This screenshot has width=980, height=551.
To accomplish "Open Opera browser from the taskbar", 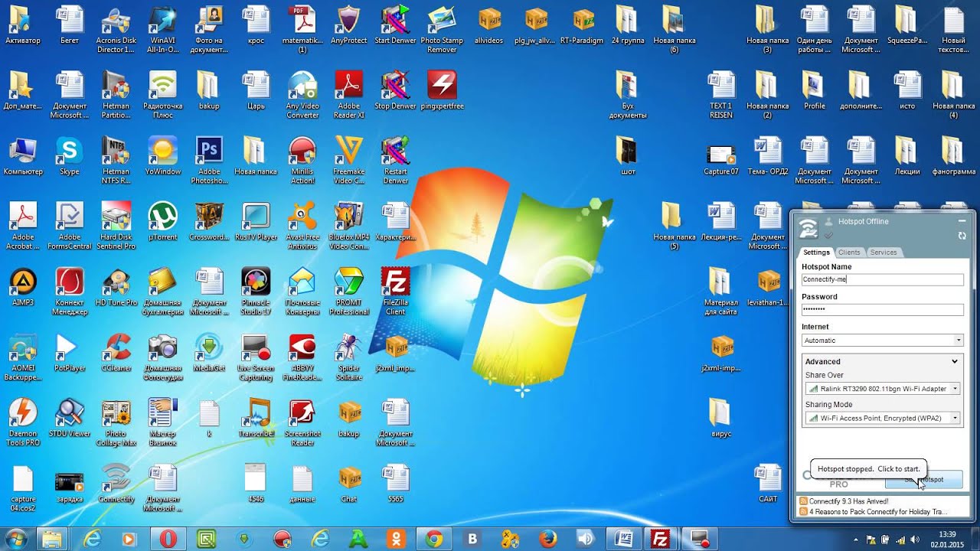I will pyautogui.click(x=168, y=539).
